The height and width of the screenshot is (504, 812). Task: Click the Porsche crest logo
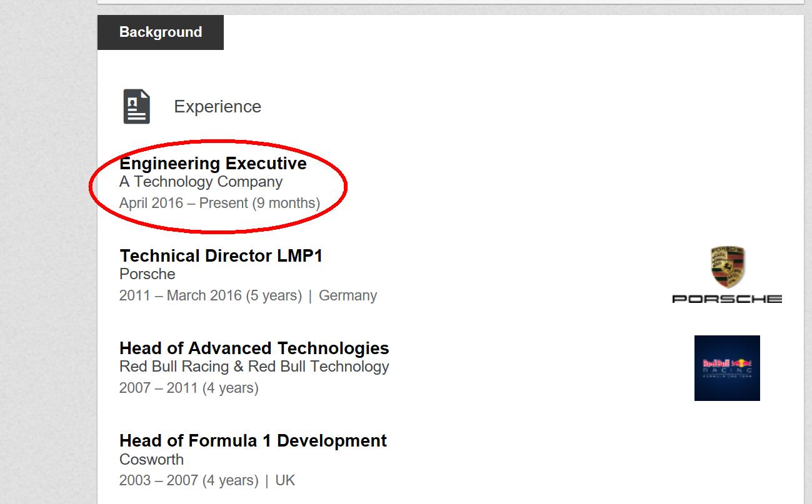(727, 267)
